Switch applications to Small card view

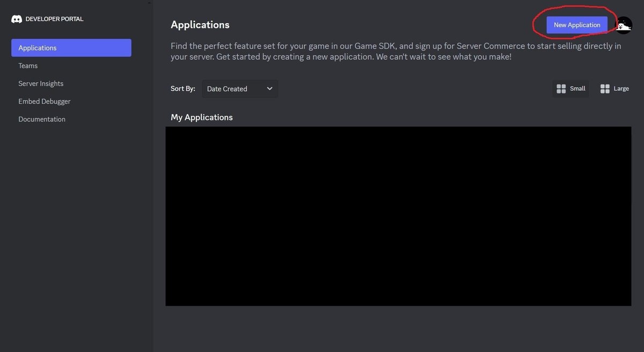coord(570,88)
